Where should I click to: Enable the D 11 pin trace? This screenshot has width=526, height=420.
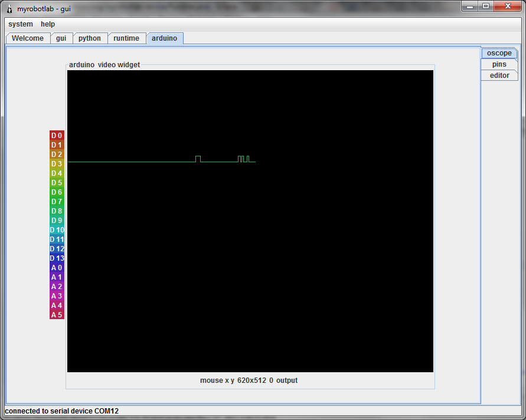point(57,239)
